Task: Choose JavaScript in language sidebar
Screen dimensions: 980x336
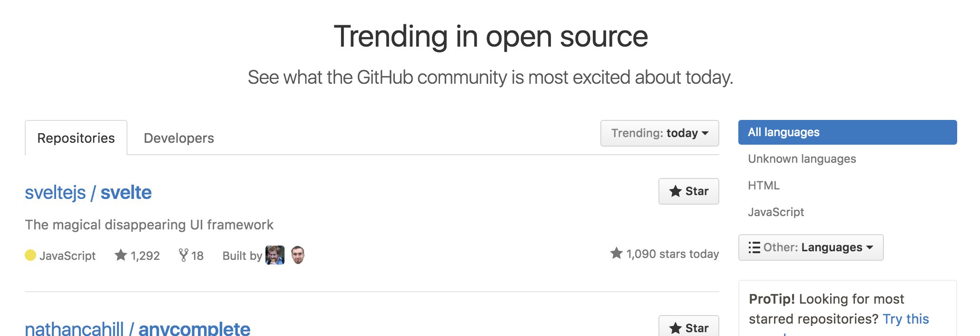Action: tap(775, 212)
